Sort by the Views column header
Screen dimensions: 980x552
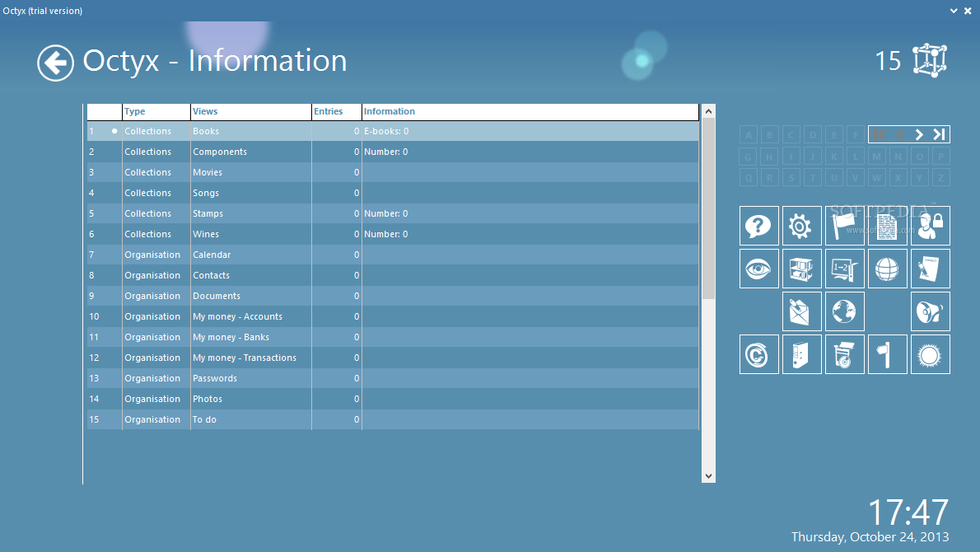tap(250, 112)
